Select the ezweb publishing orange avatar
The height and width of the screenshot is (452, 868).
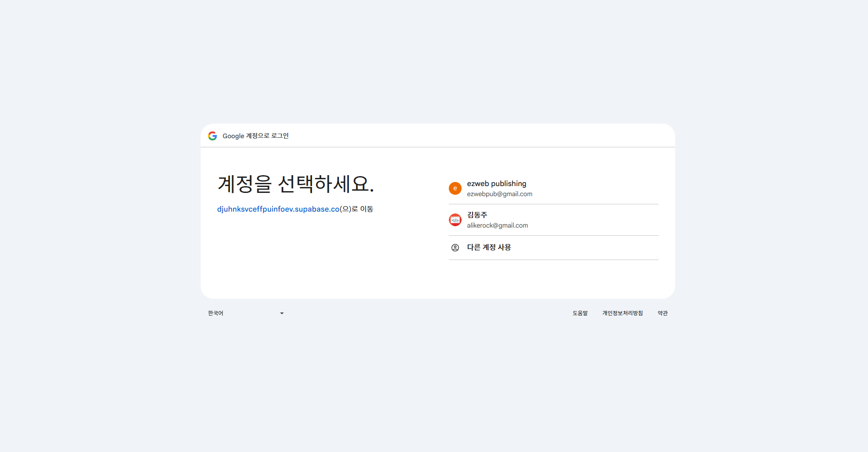click(x=455, y=188)
